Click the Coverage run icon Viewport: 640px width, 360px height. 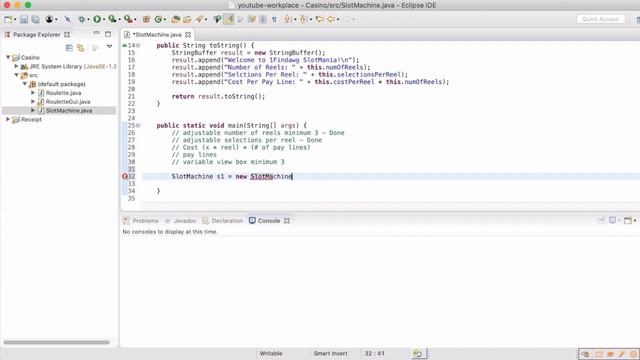[x=112, y=19]
